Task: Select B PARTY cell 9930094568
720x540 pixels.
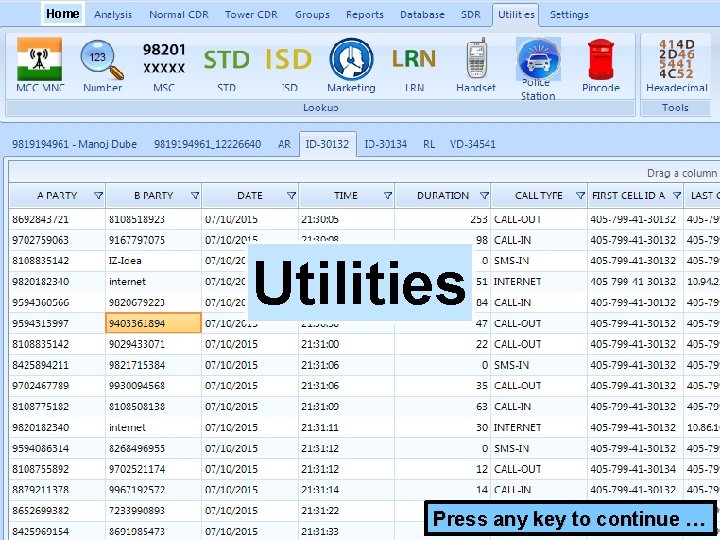Action: pos(153,386)
